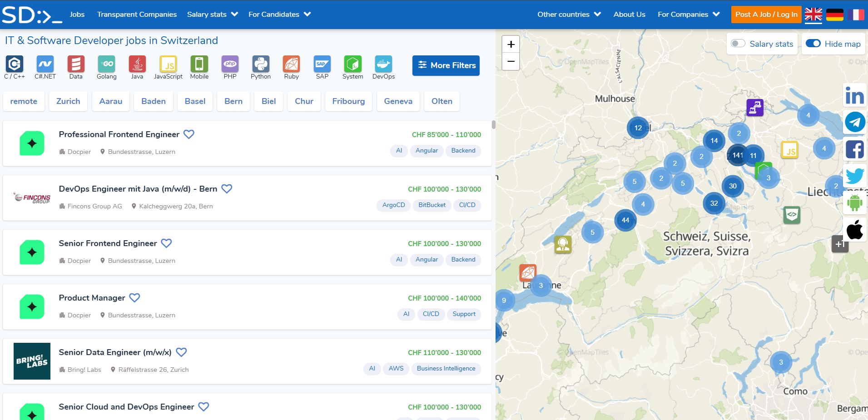Favorite the DevOps Engineer mit Java job
Screen dimensions: 868x420
pos(227,189)
